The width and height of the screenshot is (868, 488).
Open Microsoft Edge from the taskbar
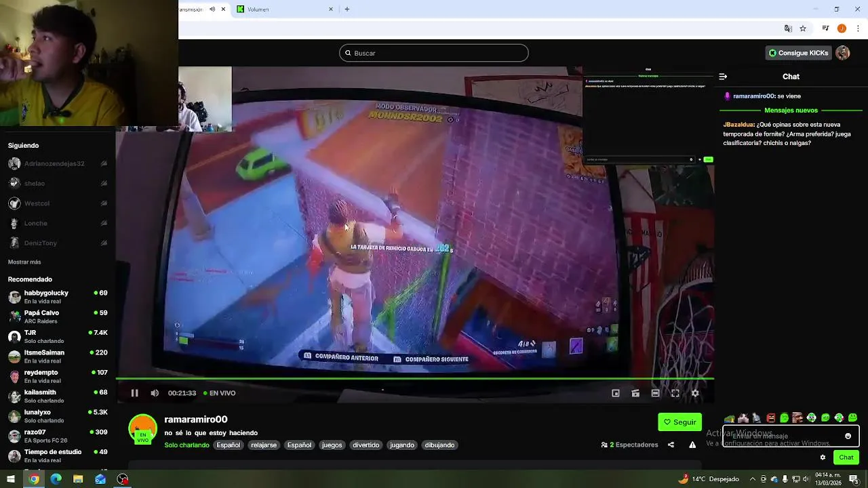point(56,479)
